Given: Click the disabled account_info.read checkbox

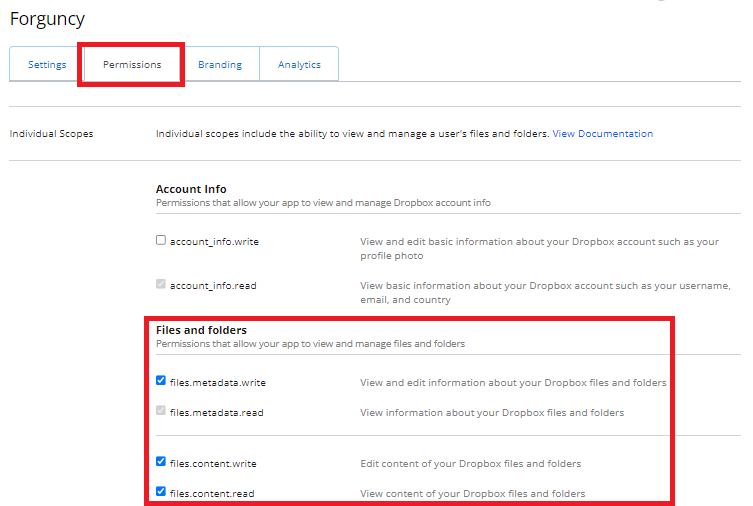Looking at the screenshot, I should (x=161, y=284).
